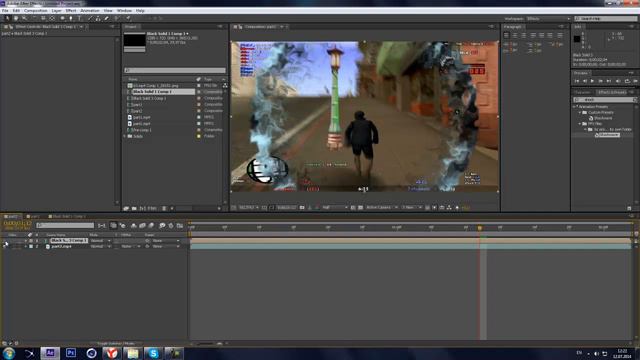Click Toggle Switches / Modes button
Screen dimensions: 640x360
[x=116, y=344]
